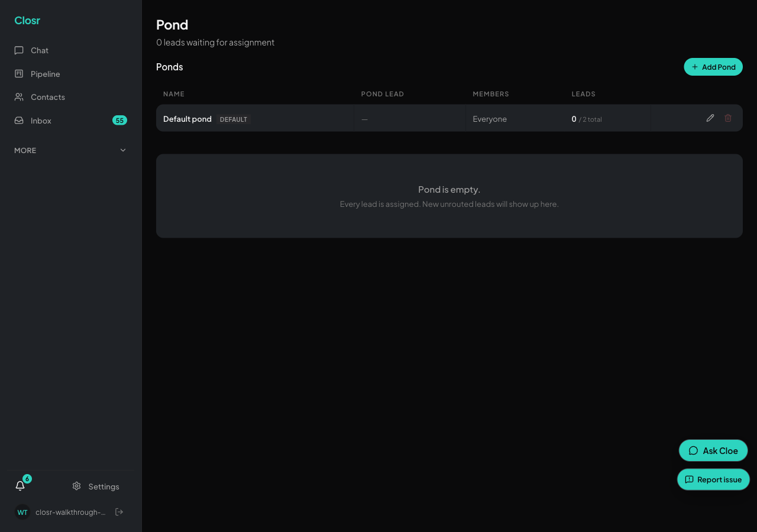The height and width of the screenshot is (532, 757).
Task: Click the Chat speech bubble icon
Action: point(19,50)
